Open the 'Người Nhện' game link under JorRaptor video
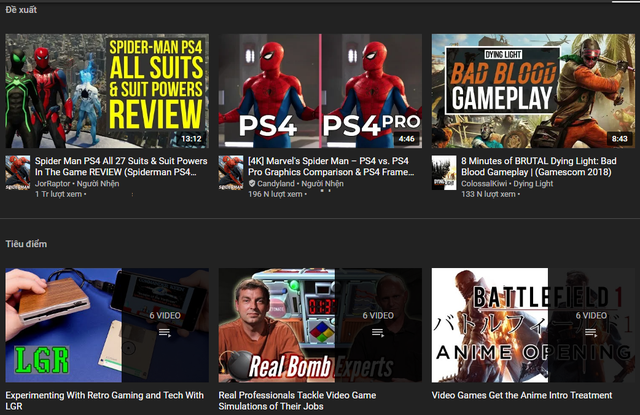Screen dimensions: 640x415 (98, 184)
